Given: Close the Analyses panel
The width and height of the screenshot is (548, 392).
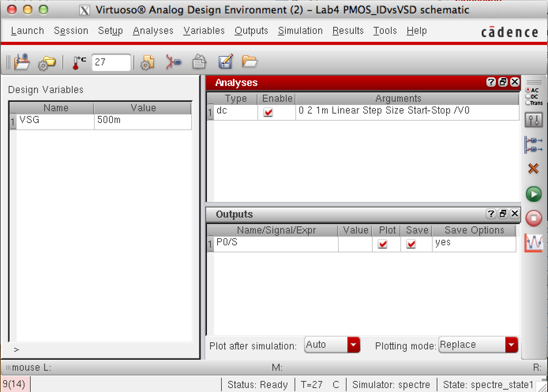Looking at the screenshot, I should point(515,82).
